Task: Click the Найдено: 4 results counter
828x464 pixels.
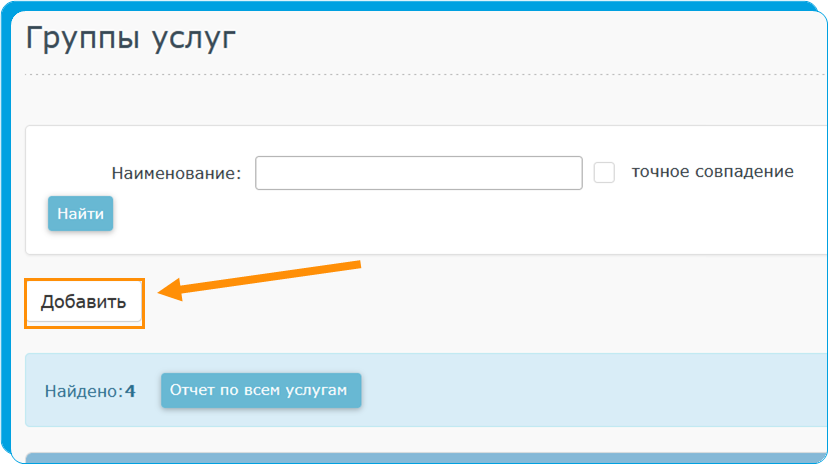Action: pos(90,391)
